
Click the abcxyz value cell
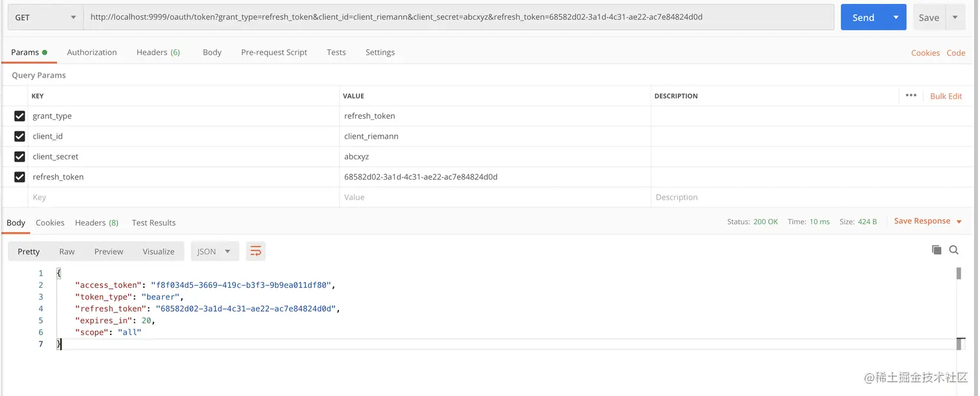pyautogui.click(x=495, y=156)
